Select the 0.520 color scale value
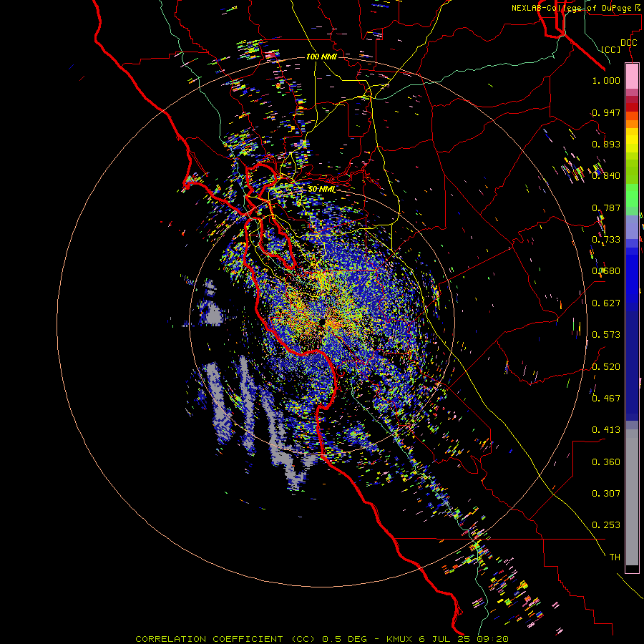The width and height of the screenshot is (644, 644). (x=606, y=367)
